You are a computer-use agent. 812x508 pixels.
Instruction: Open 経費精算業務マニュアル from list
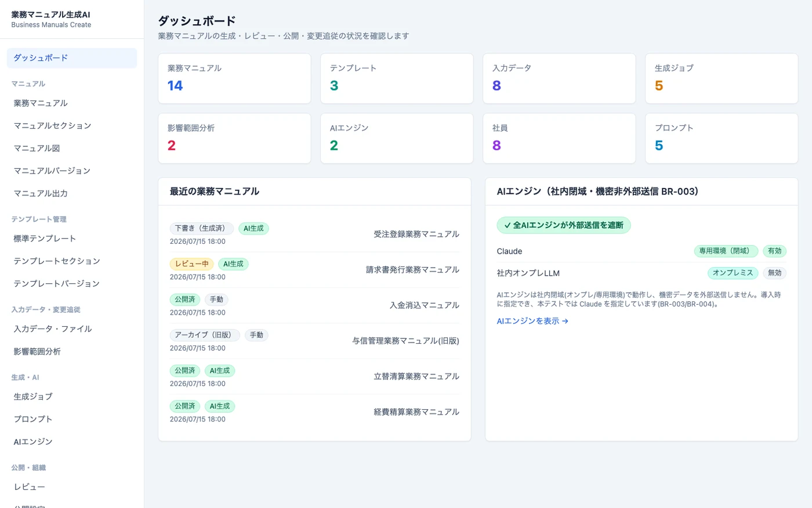(416, 412)
